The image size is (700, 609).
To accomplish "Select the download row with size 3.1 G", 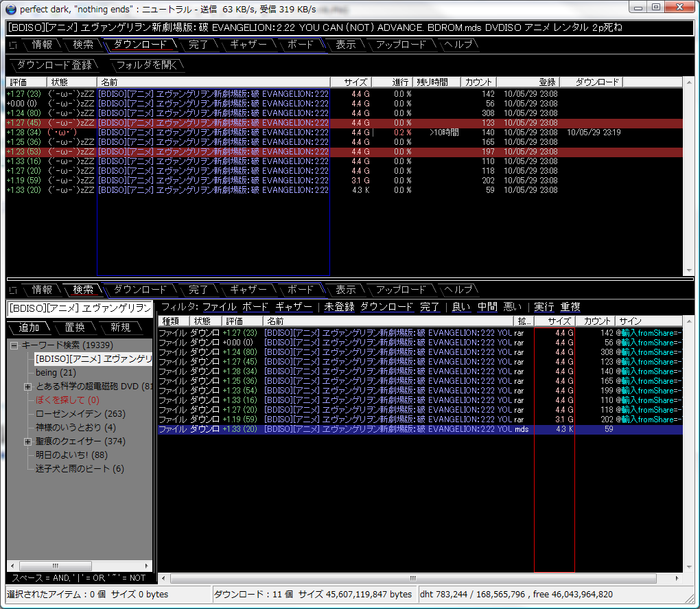I will click(345, 181).
